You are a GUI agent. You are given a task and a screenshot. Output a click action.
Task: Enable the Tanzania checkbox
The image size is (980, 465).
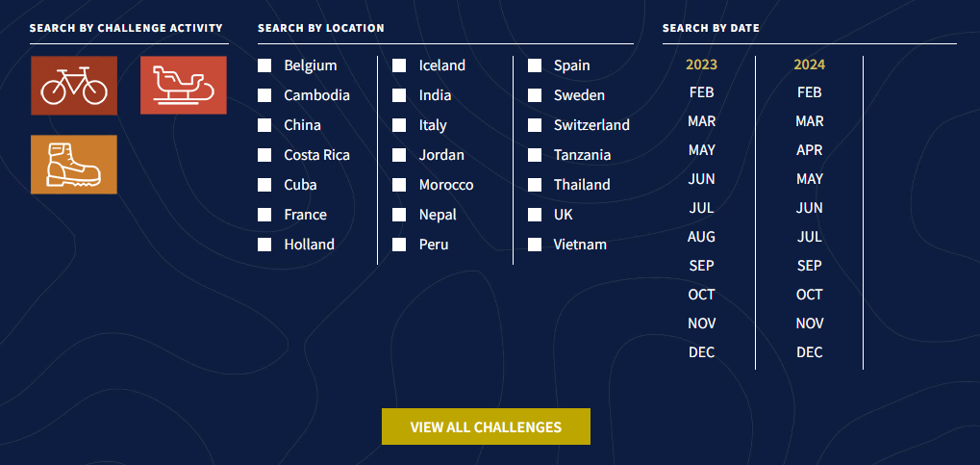point(535,155)
